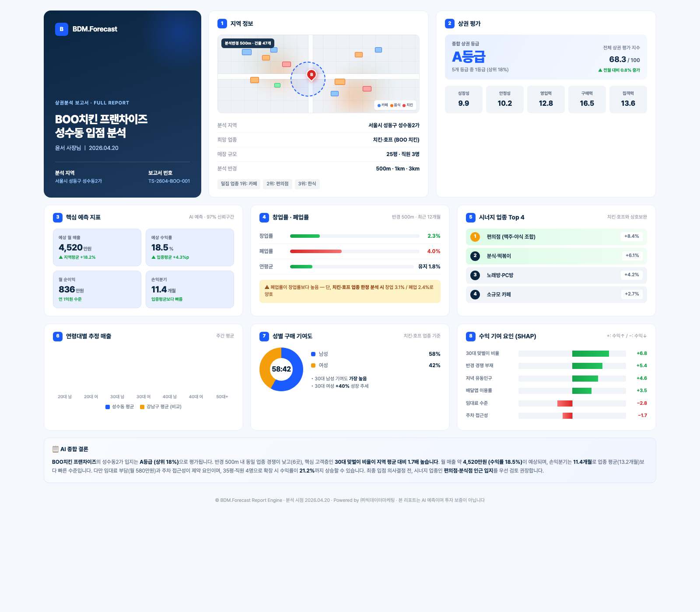Click the orange 음식 legend dot on the map
This screenshot has height=612, width=700.
click(392, 105)
